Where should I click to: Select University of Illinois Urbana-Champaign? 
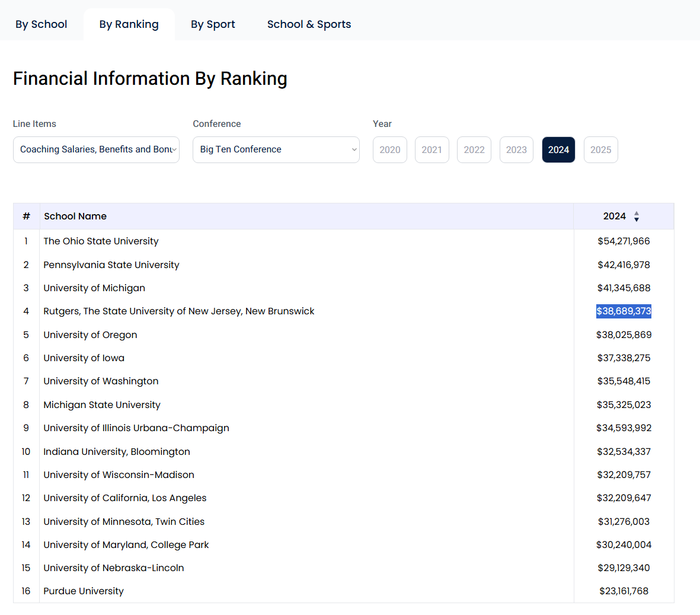pyautogui.click(x=136, y=428)
